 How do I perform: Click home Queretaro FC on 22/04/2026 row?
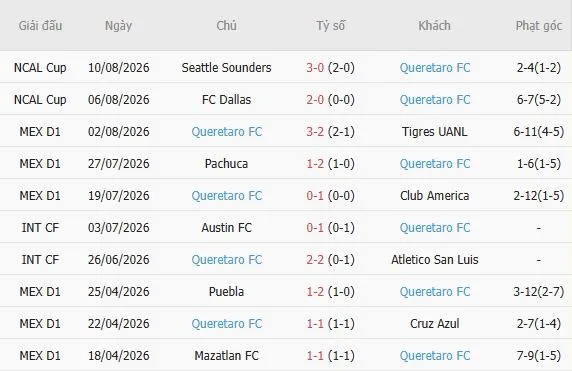pyautogui.click(x=227, y=324)
